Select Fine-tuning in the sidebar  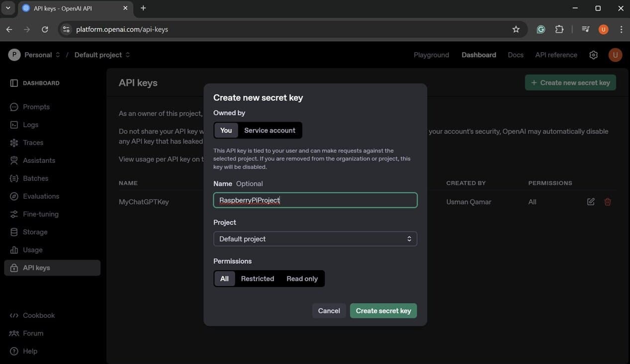(42, 214)
